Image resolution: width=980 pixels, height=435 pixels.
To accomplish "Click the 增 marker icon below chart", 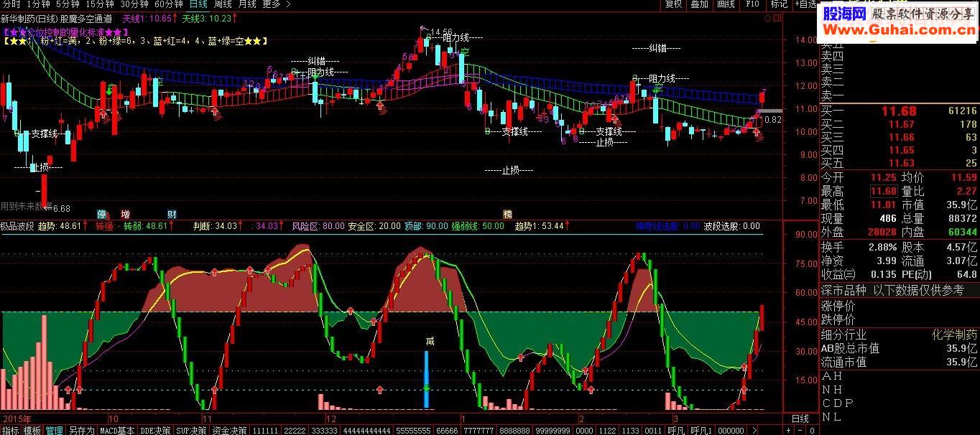I will pyautogui.click(x=126, y=214).
